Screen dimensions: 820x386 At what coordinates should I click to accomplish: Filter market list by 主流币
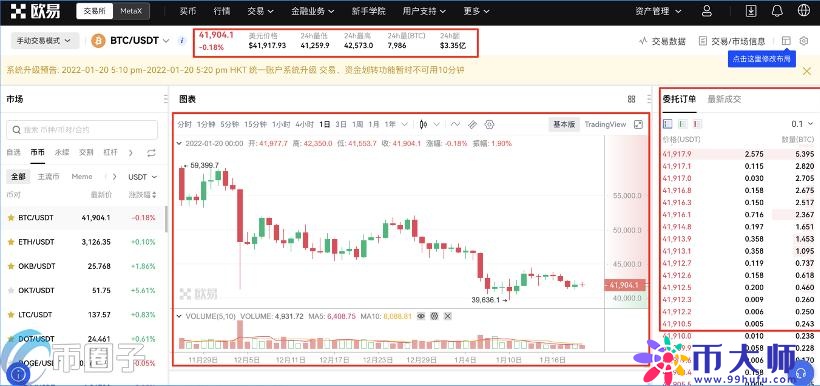click(48, 177)
